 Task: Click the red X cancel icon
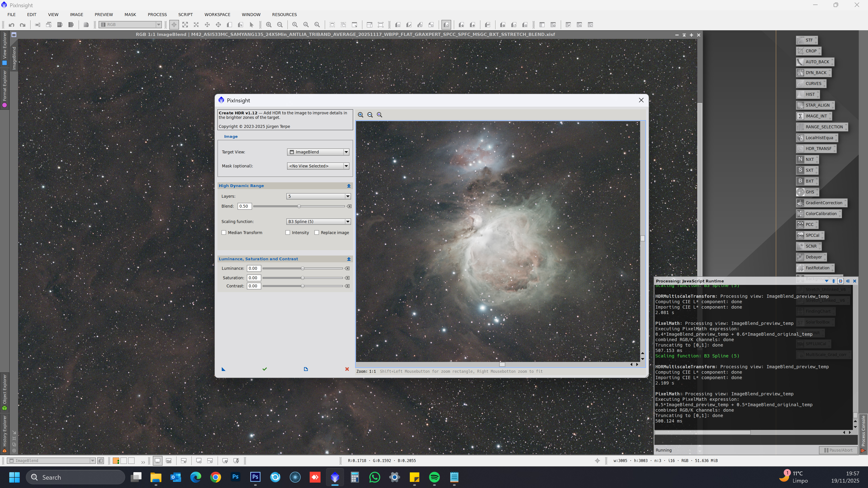347,369
